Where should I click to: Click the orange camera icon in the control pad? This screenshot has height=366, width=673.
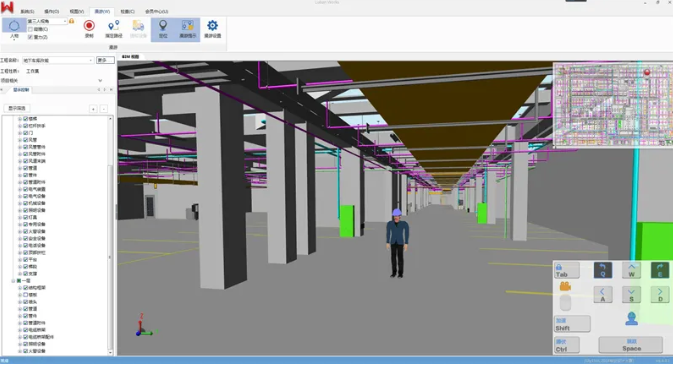pyautogui.click(x=565, y=286)
